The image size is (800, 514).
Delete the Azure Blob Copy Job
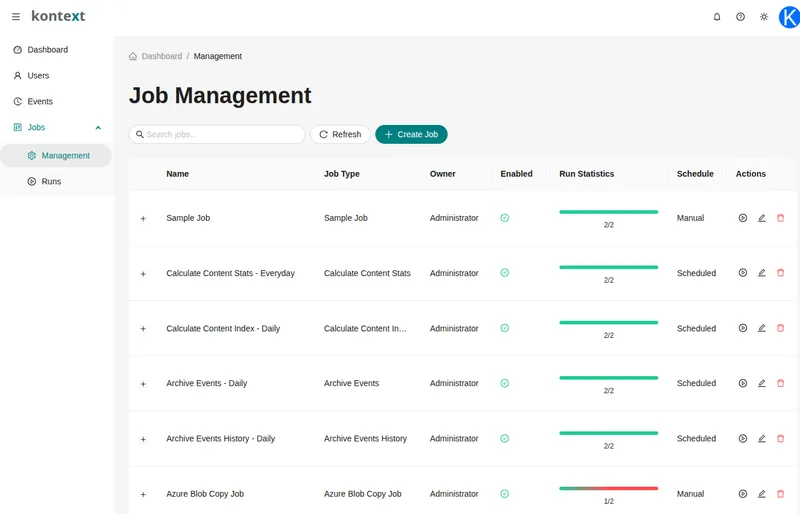(781, 494)
